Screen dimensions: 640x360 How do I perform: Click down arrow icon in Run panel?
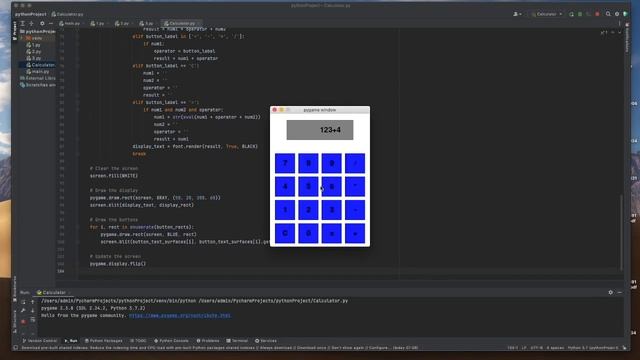33,311
